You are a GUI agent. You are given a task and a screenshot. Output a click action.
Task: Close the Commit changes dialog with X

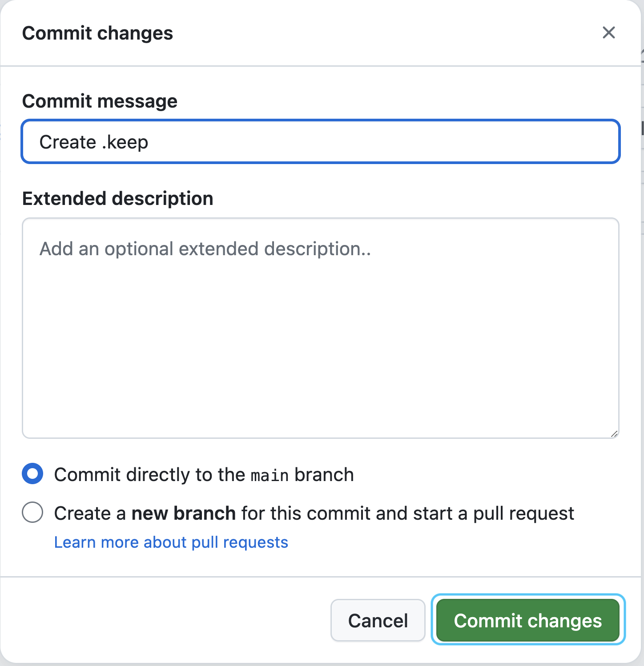pyautogui.click(x=608, y=32)
